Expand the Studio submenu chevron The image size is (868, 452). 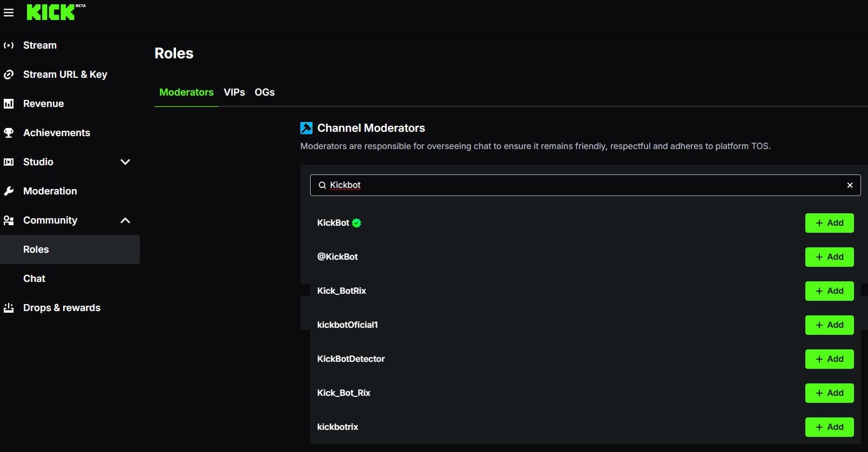tap(125, 162)
